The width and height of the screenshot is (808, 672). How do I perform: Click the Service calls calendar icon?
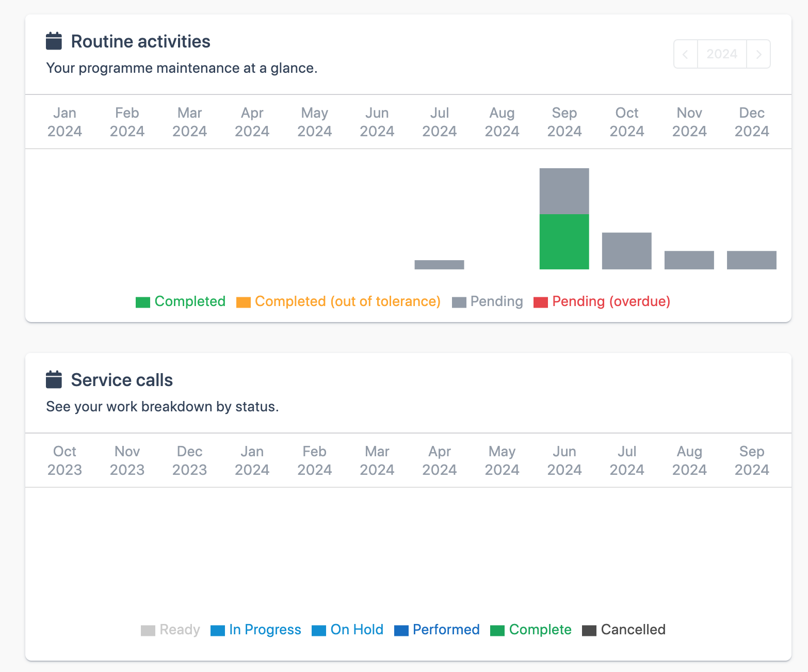(54, 379)
